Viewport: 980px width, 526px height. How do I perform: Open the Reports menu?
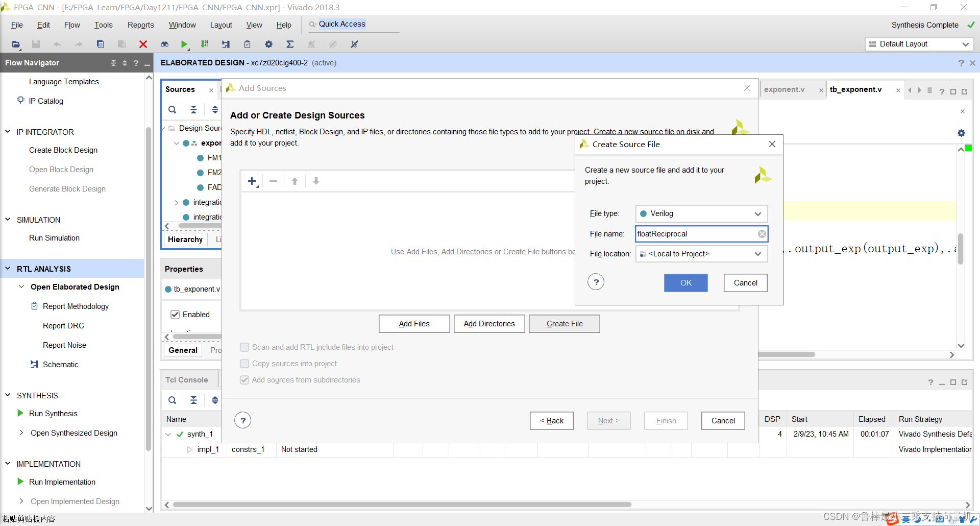[x=140, y=25]
